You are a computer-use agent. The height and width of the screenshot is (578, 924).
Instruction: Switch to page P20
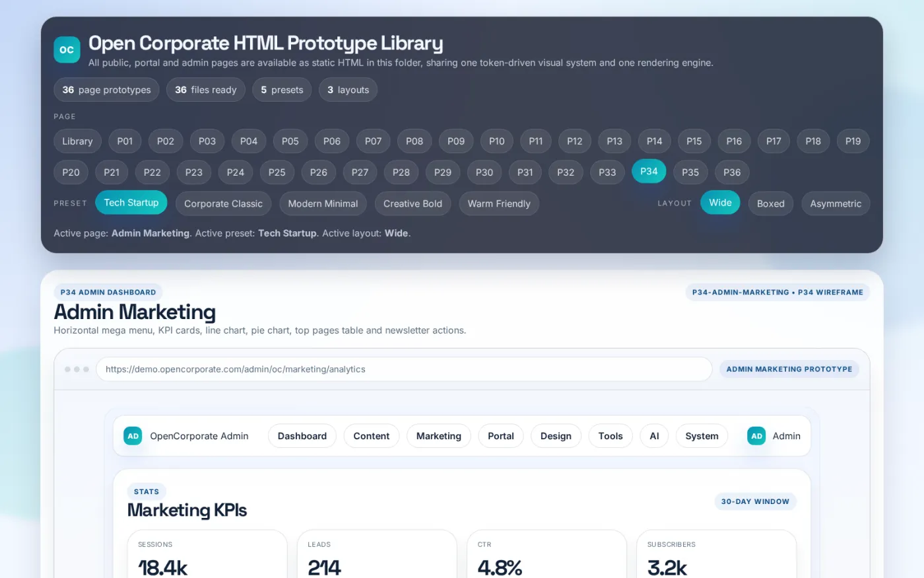[71, 172]
